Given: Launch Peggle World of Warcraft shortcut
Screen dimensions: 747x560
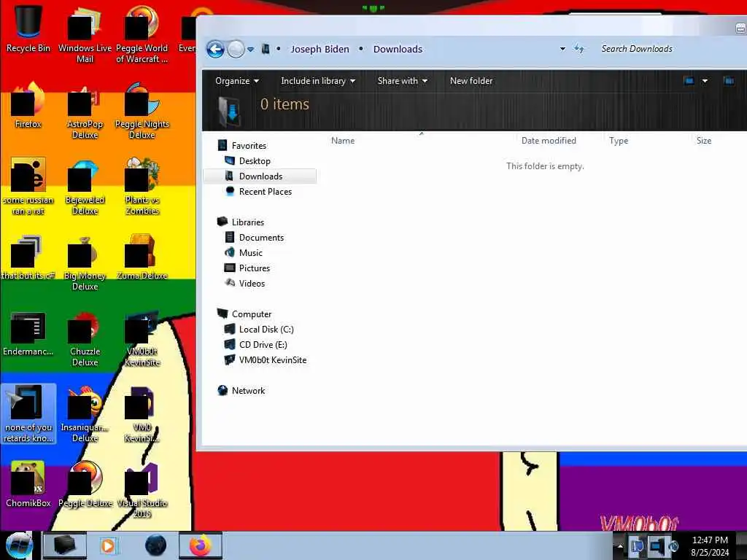Looking at the screenshot, I should (142, 34).
